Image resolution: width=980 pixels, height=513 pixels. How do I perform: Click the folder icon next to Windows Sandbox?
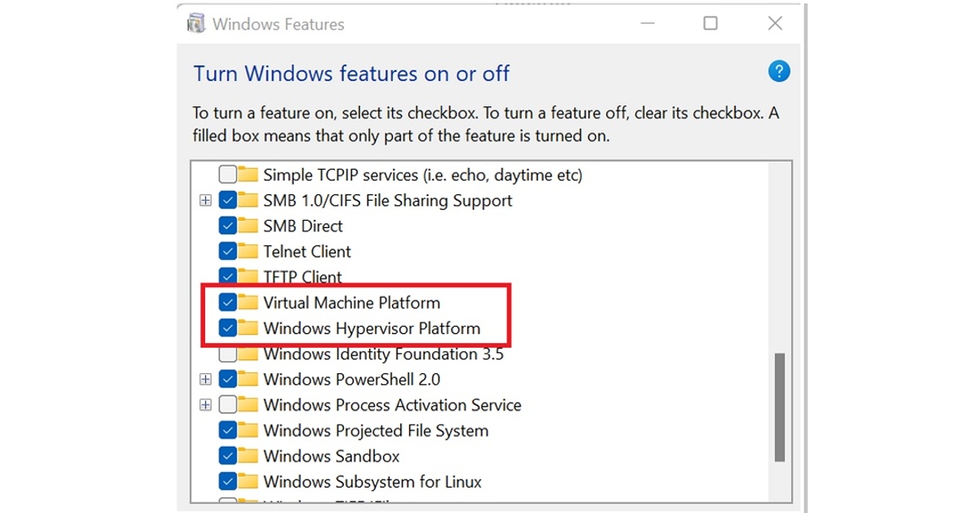pyautogui.click(x=248, y=456)
